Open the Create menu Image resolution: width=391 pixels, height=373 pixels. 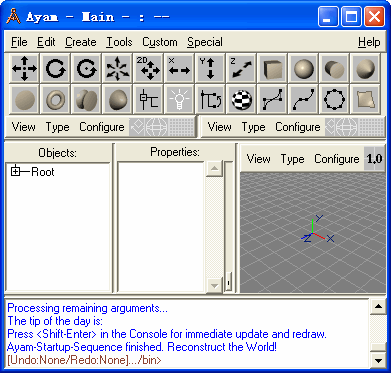(81, 42)
